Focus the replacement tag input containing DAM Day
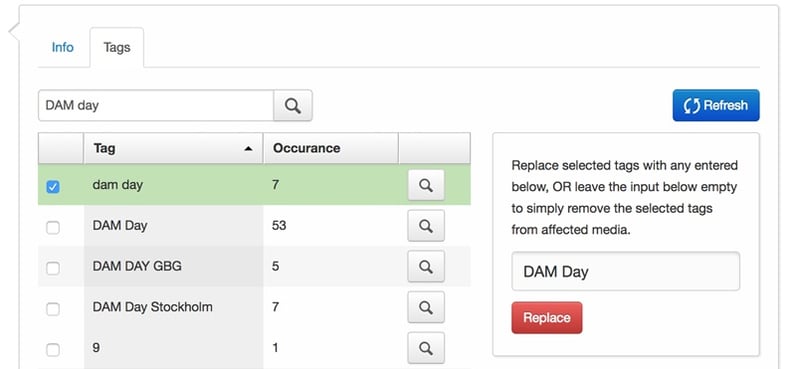The width and height of the screenshot is (796, 369). point(625,272)
